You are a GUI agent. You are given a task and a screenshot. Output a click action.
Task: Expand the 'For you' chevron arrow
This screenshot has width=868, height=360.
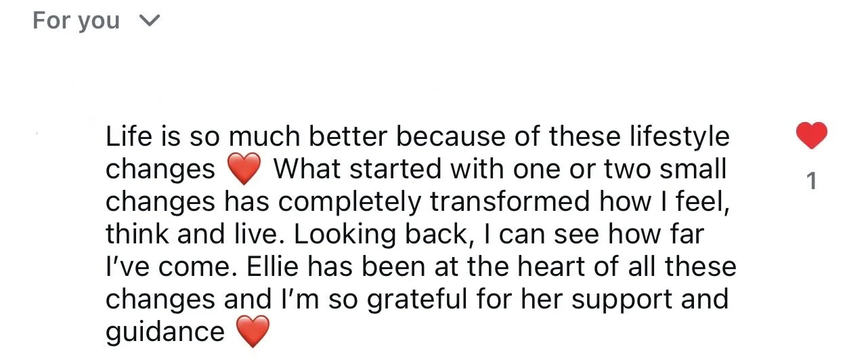click(x=148, y=22)
